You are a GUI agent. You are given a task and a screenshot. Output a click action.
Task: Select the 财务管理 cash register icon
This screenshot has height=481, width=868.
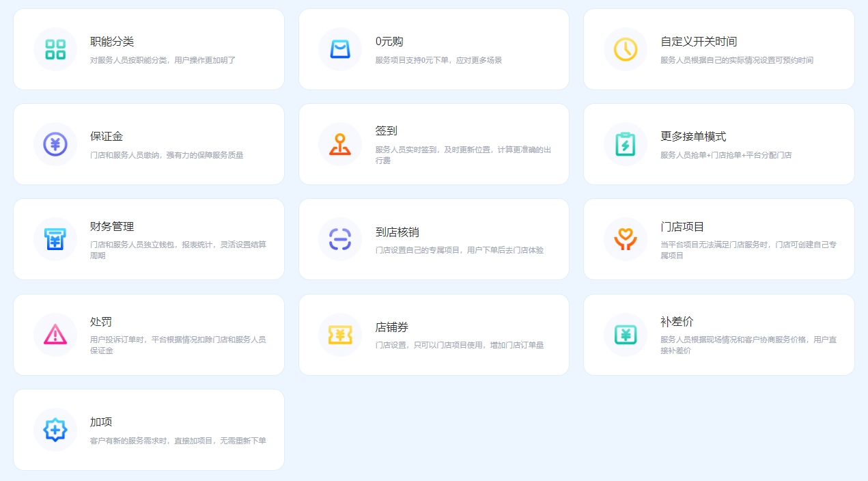(55, 239)
